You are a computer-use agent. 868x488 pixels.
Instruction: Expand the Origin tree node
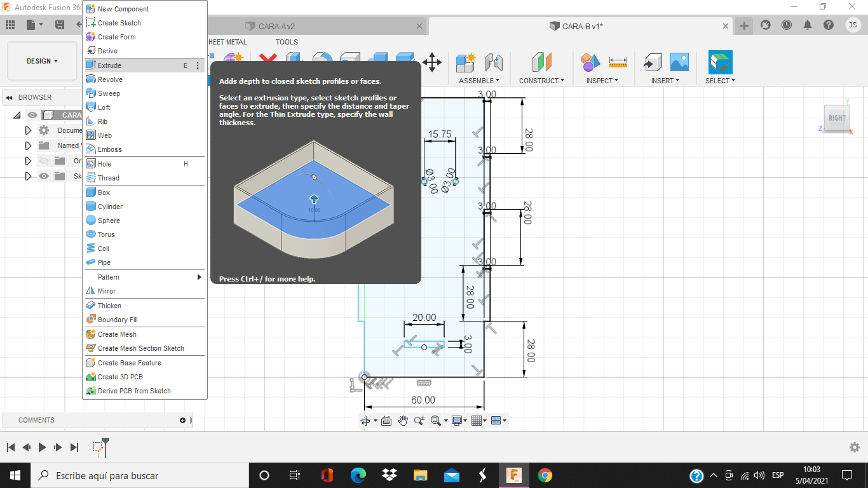point(28,161)
